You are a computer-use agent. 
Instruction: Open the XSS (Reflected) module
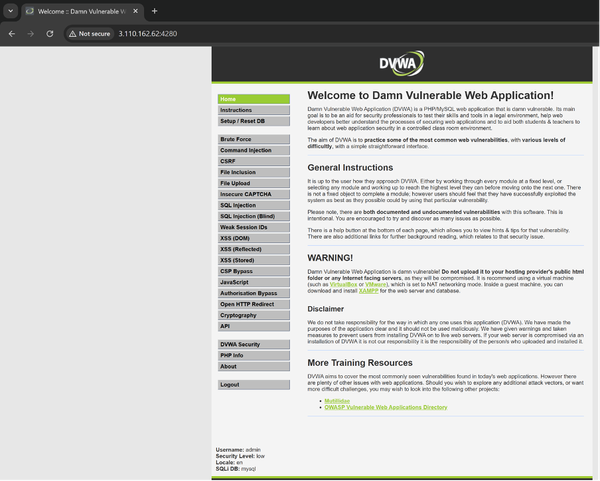pyautogui.click(x=240, y=249)
